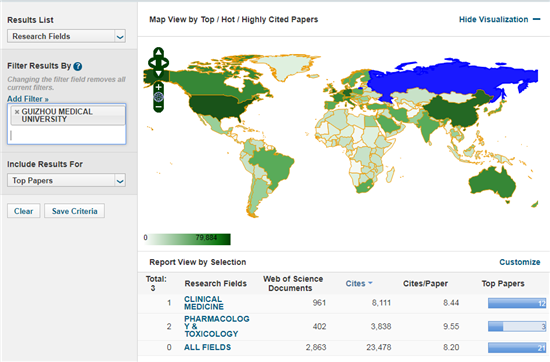Click the Save Criteria button
This screenshot has width=550, height=362.
(74, 211)
